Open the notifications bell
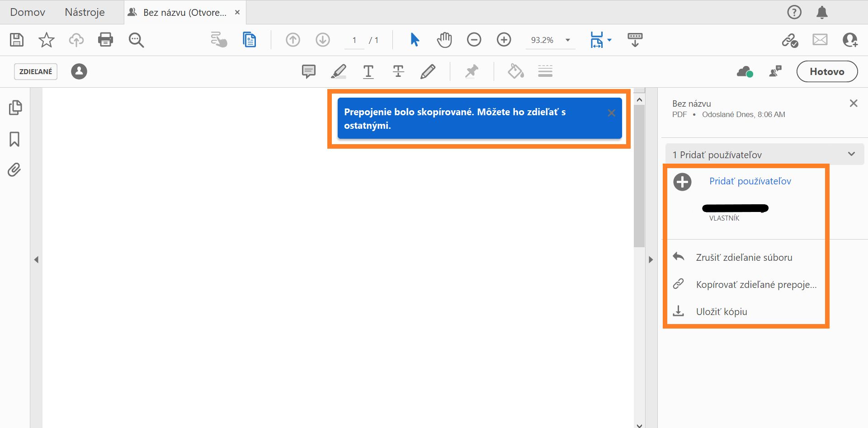Viewport: 868px width, 428px height. point(822,12)
